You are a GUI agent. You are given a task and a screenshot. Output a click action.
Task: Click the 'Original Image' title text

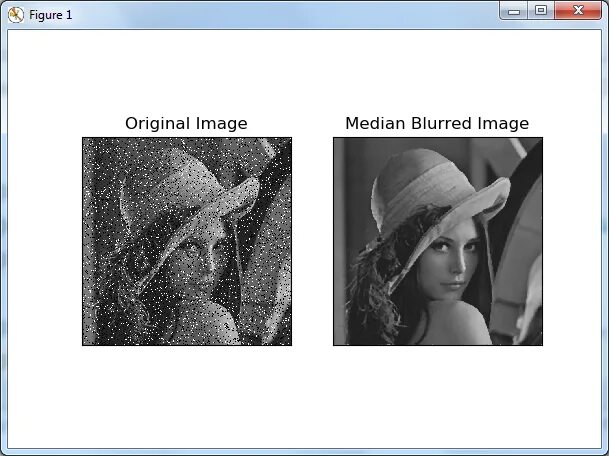click(x=186, y=124)
